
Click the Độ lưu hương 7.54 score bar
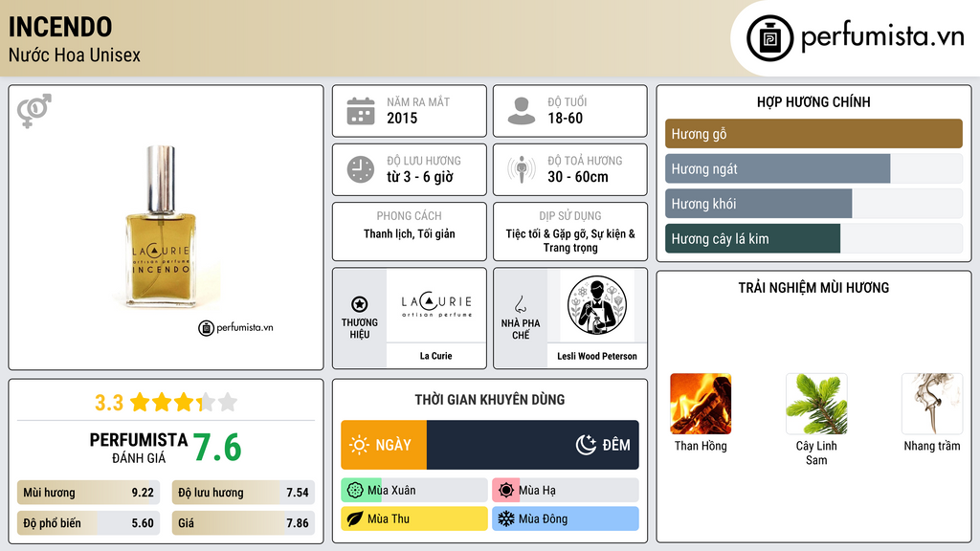243,493
